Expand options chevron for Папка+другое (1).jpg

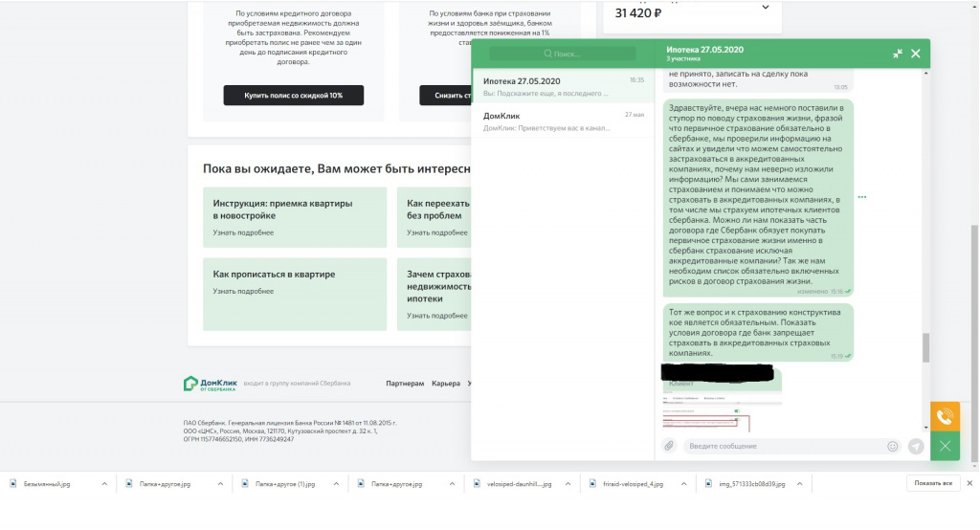coord(336,484)
